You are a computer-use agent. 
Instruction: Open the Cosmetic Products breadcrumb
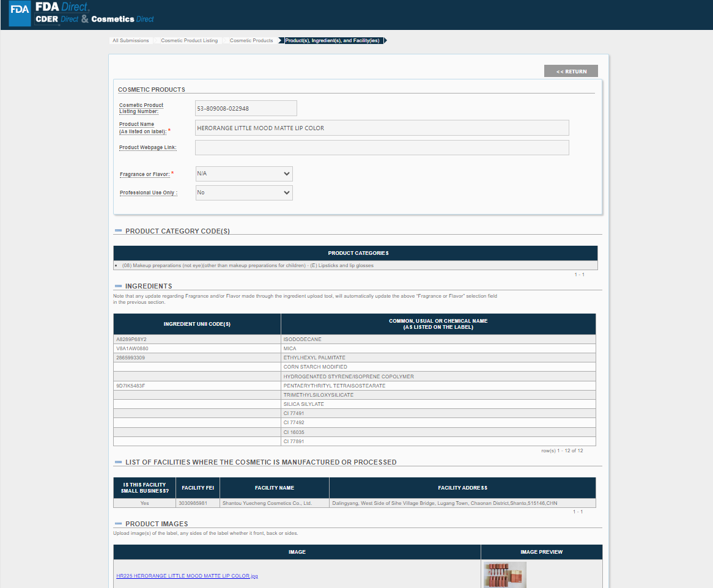[x=251, y=41]
